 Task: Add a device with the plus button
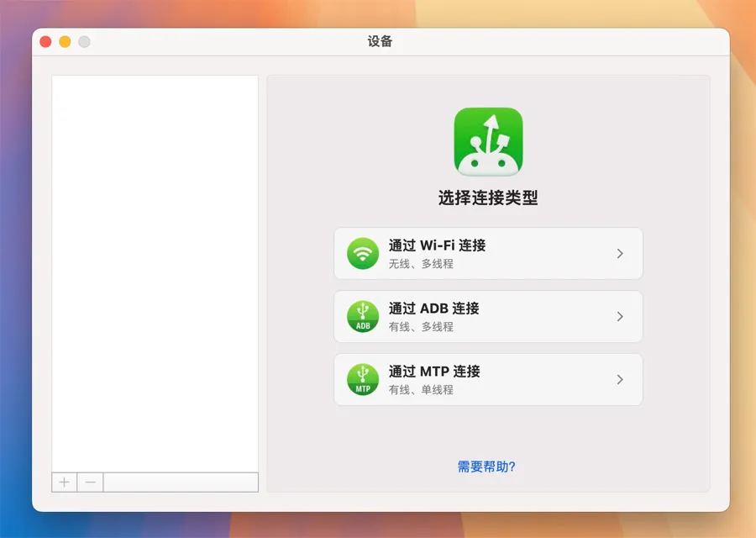pos(65,483)
